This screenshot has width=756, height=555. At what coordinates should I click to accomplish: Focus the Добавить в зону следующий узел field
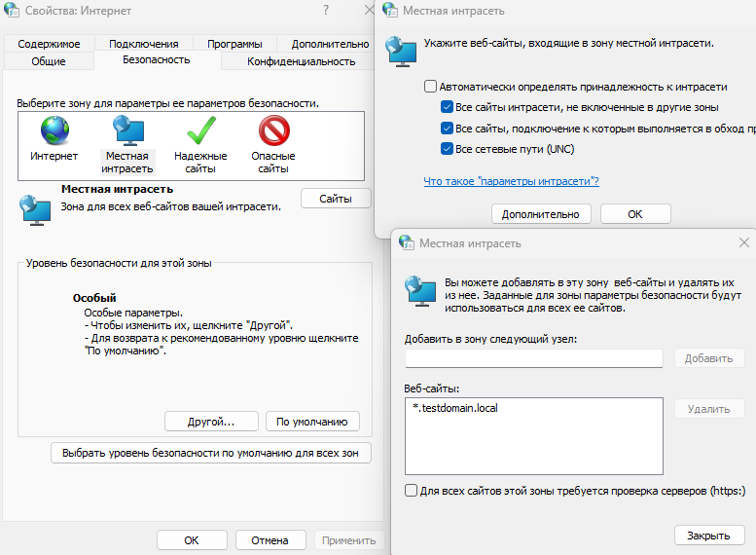[534, 358]
